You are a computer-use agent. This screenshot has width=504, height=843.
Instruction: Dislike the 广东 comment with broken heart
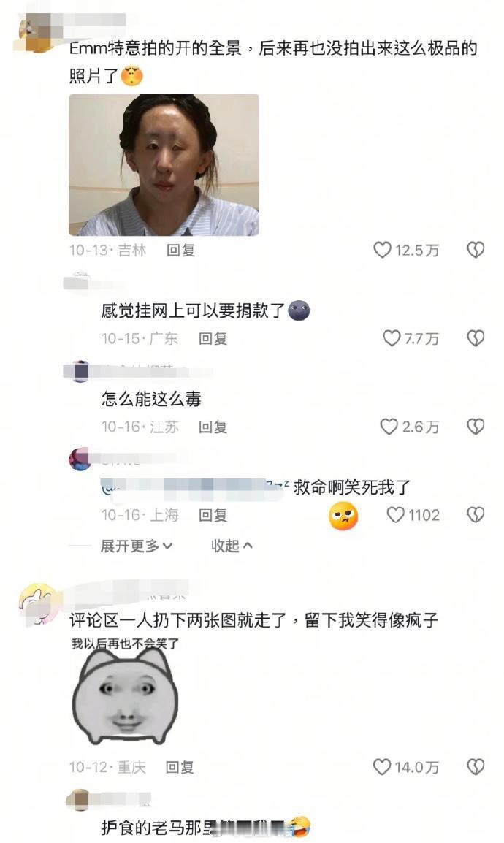476,338
